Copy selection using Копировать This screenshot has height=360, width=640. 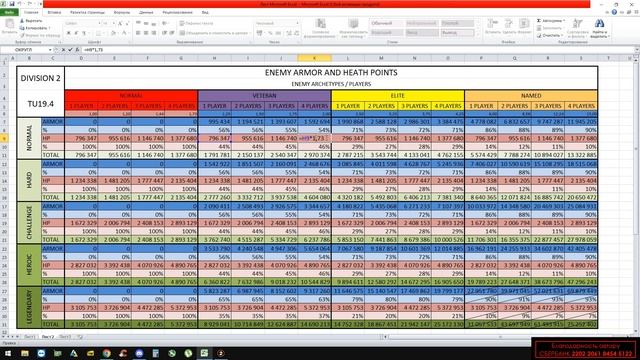[x=36, y=28]
